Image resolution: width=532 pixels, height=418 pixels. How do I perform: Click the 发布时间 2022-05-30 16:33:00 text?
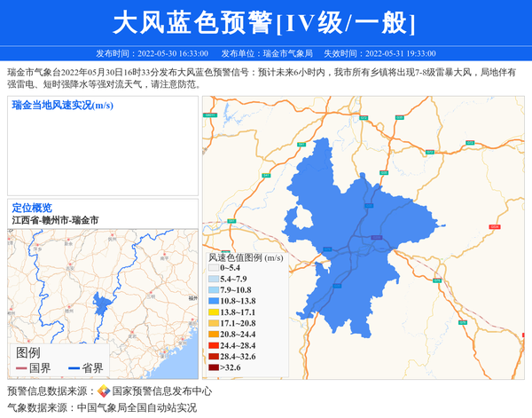click(153, 53)
